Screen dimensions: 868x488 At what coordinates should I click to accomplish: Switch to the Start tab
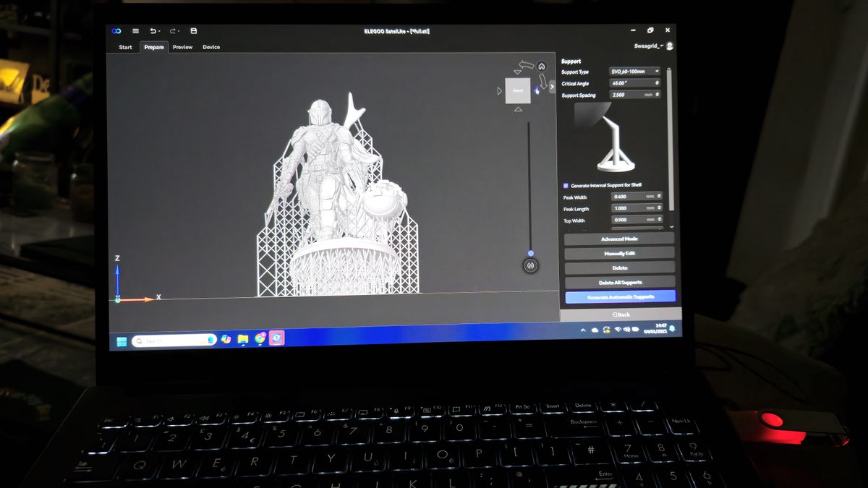126,48
